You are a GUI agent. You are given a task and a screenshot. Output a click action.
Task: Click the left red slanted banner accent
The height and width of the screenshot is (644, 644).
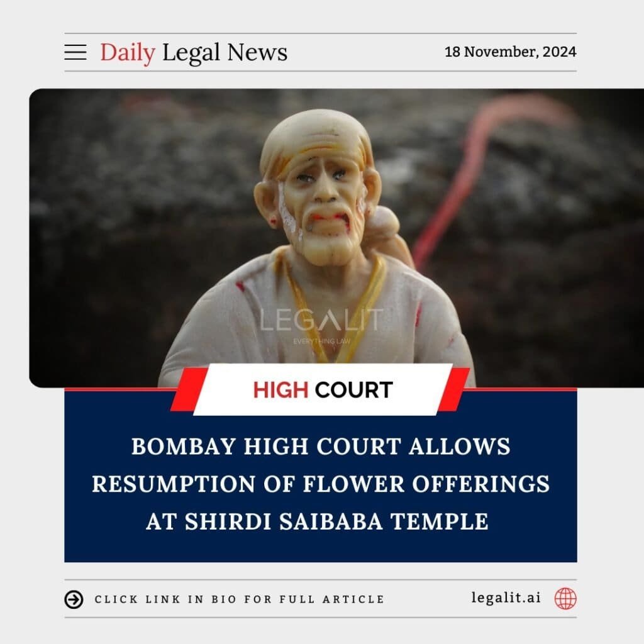coord(189,389)
